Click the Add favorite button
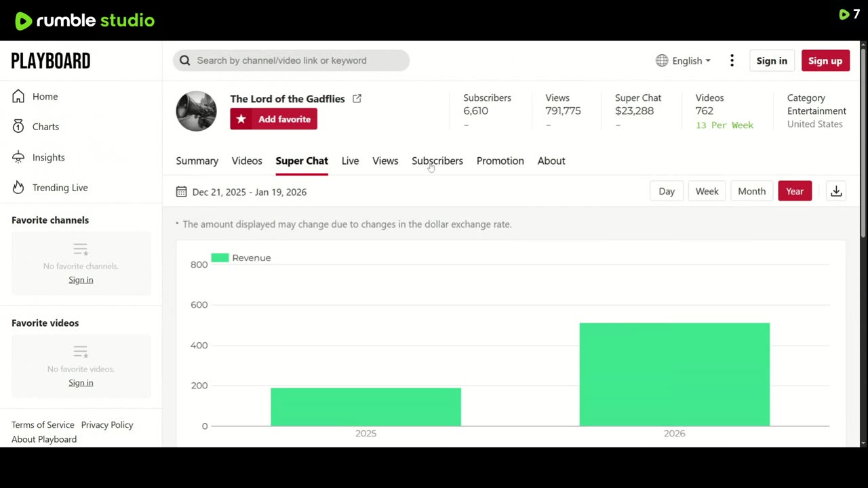Viewport: 868px width, 488px height. click(273, 119)
